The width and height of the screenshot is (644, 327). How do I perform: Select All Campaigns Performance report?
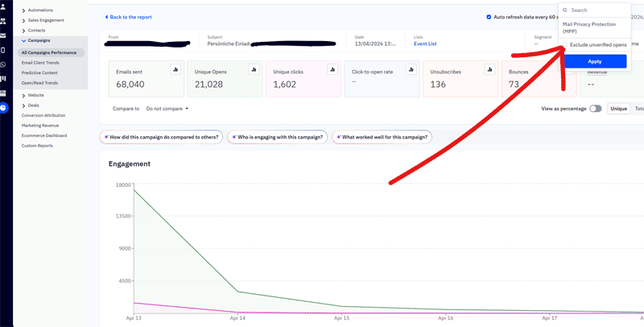(x=51, y=52)
